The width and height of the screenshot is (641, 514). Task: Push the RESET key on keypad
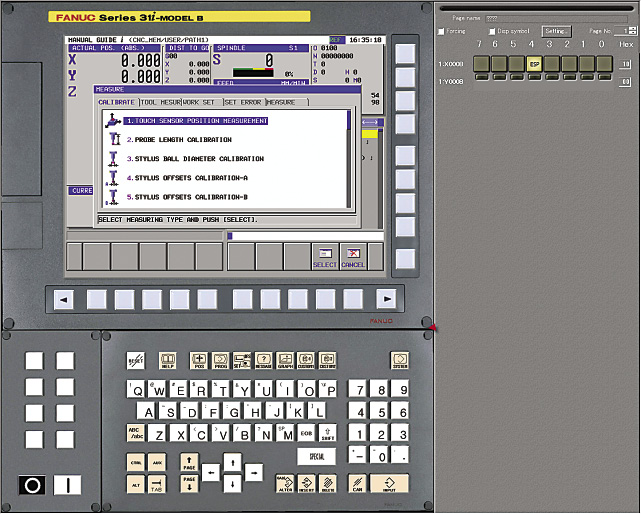(136, 360)
